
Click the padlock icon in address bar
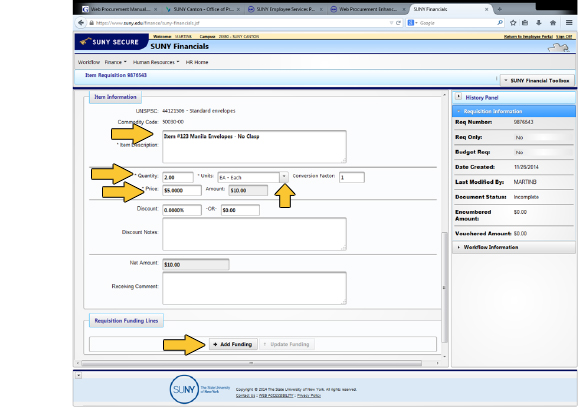click(x=91, y=23)
